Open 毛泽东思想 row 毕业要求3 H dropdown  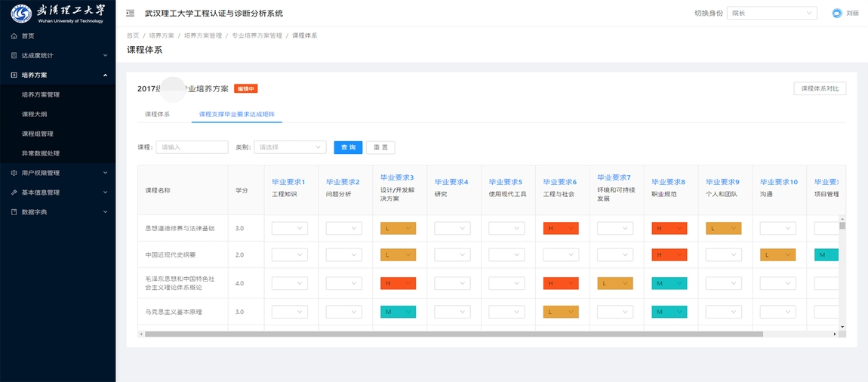coord(398,283)
